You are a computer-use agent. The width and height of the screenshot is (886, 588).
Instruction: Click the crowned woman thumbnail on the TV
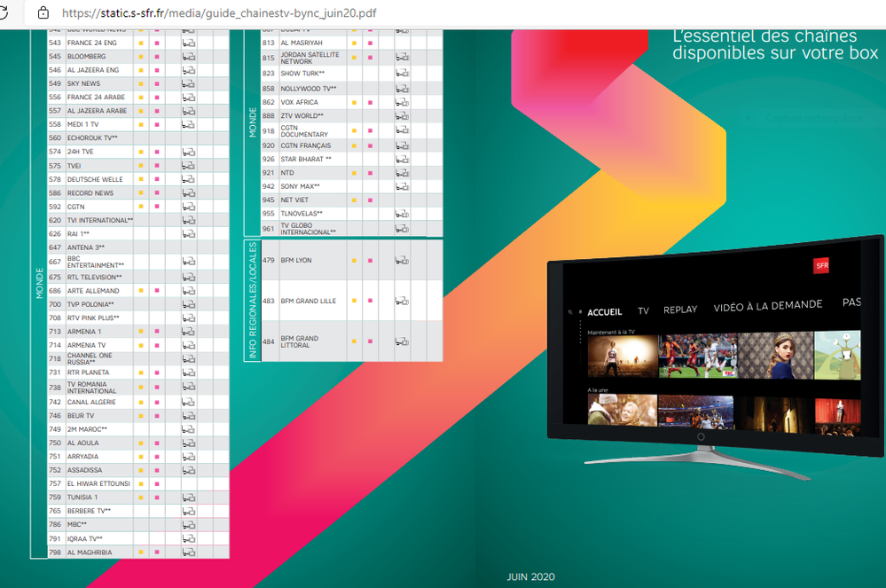(x=775, y=355)
